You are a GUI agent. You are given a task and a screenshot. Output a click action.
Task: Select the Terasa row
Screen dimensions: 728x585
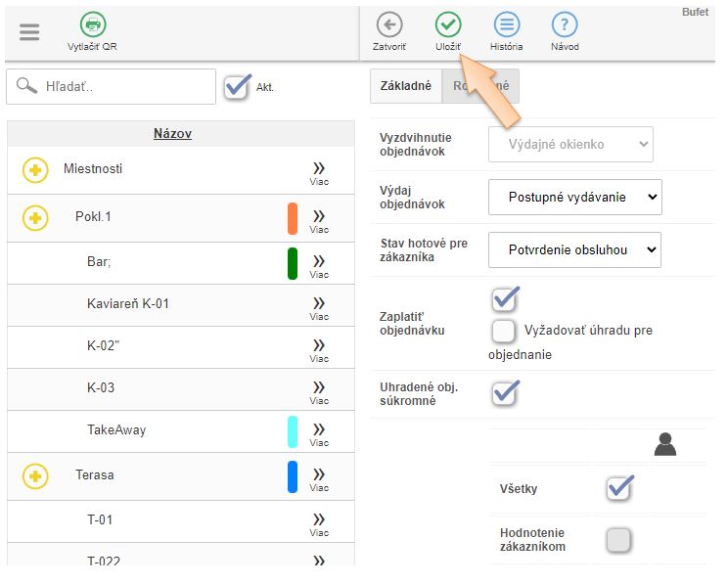[x=95, y=475]
